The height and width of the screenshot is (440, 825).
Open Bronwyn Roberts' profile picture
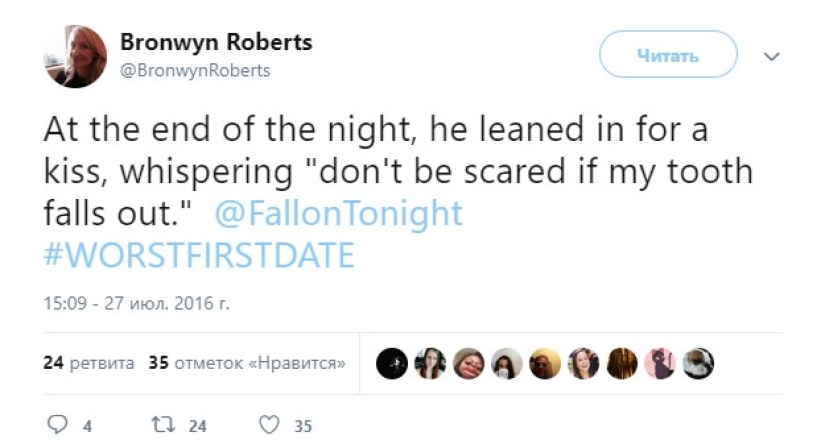point(75,57)
